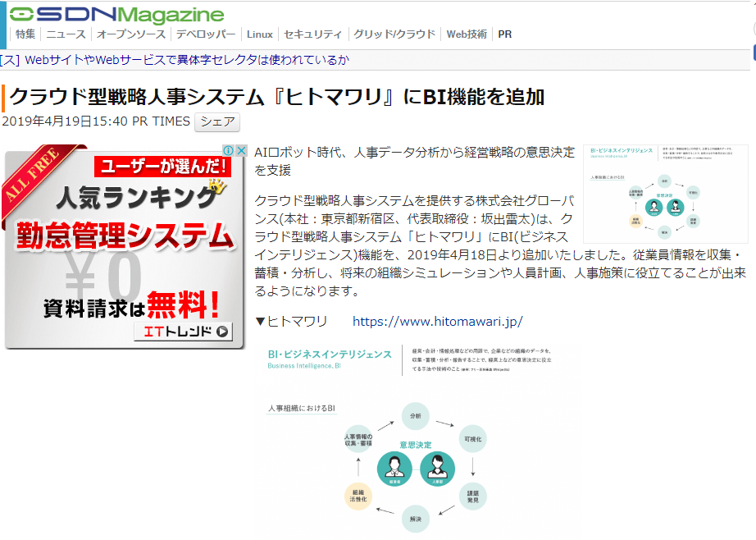Click the OSDN Magazine logo
This screenshot has height=540, width=756.
click(x=116, y=15)
